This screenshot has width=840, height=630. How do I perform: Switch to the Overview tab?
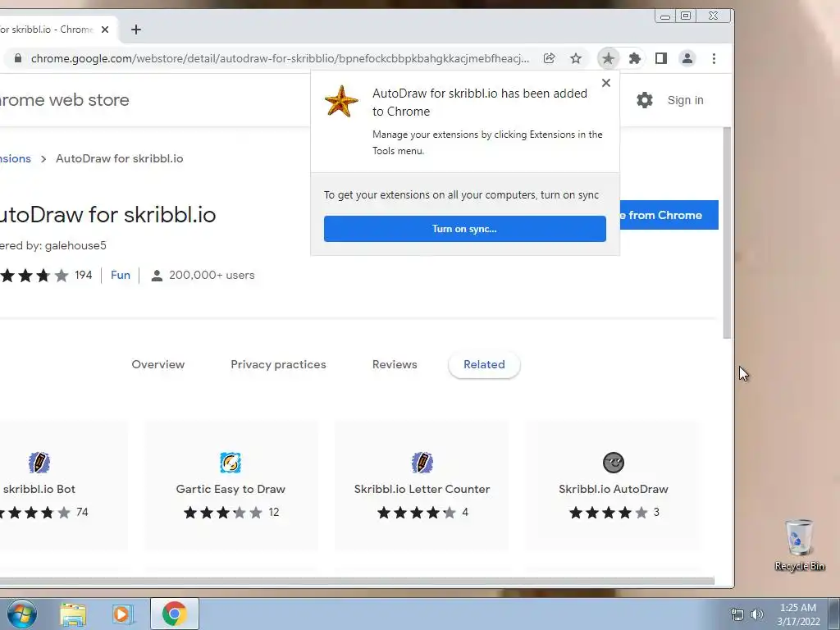tap(158, 364)
